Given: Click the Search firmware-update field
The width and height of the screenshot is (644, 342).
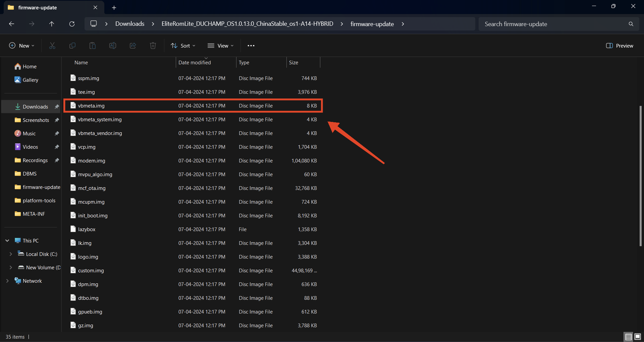Looking at the screenshot, I should pos(553,24).
